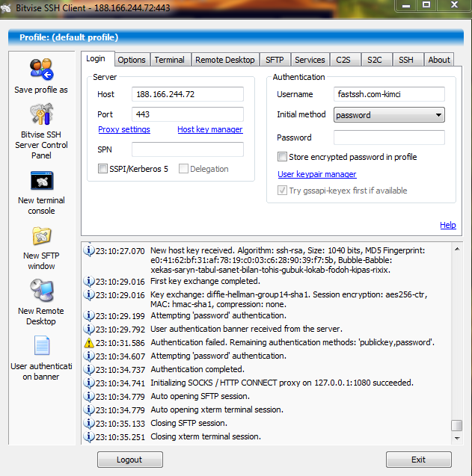Click info icon for Closing SFTP session
The width and height of the screenshot is (472, 476).
click(89, 423)
